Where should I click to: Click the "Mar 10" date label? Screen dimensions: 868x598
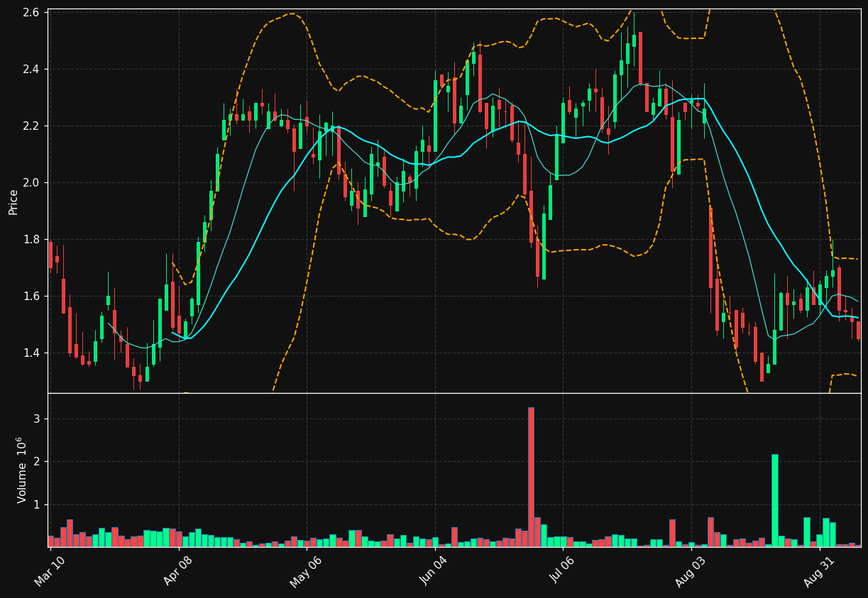pyautogui.click(x=50, y=571)
